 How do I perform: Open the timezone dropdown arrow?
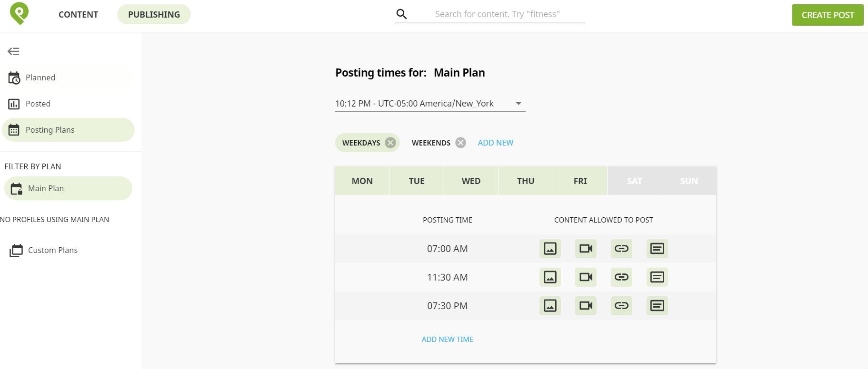point(519,104)
